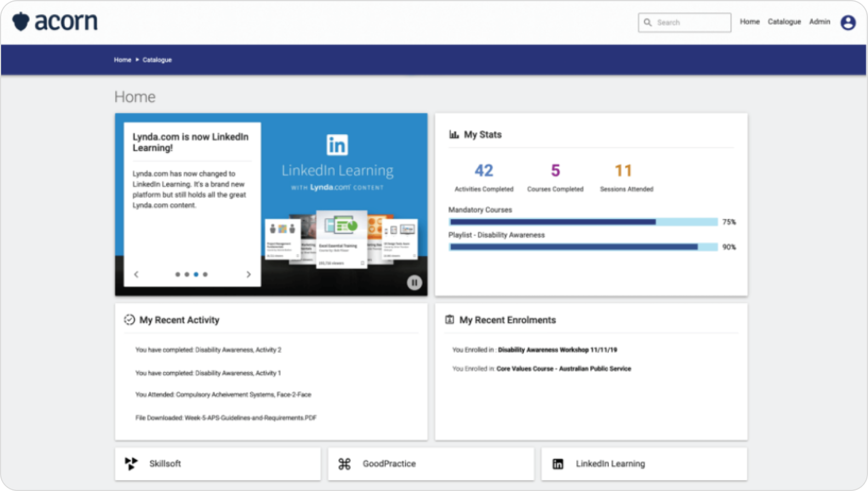
Task: Click the 42 Activities Completed stat
Action: pyautogui.click(x=484, y=178)
